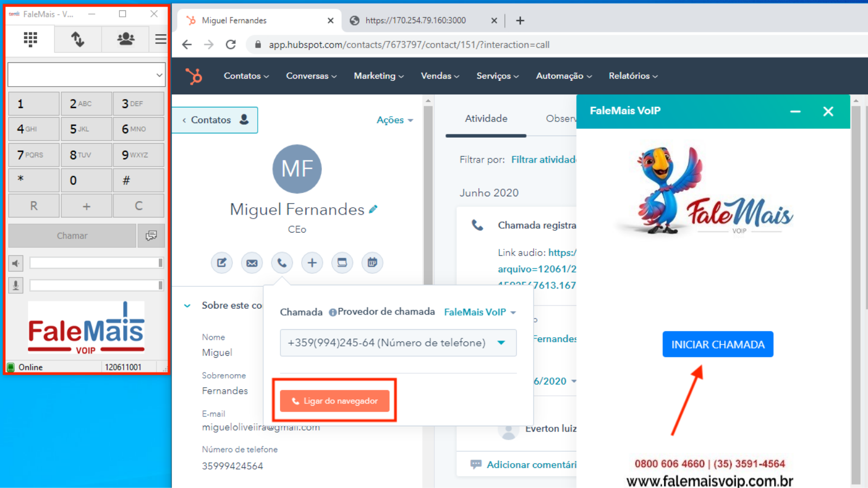Mute the softphone speaker icon
The height and width of the screenshot is (488, 868).
16,264
